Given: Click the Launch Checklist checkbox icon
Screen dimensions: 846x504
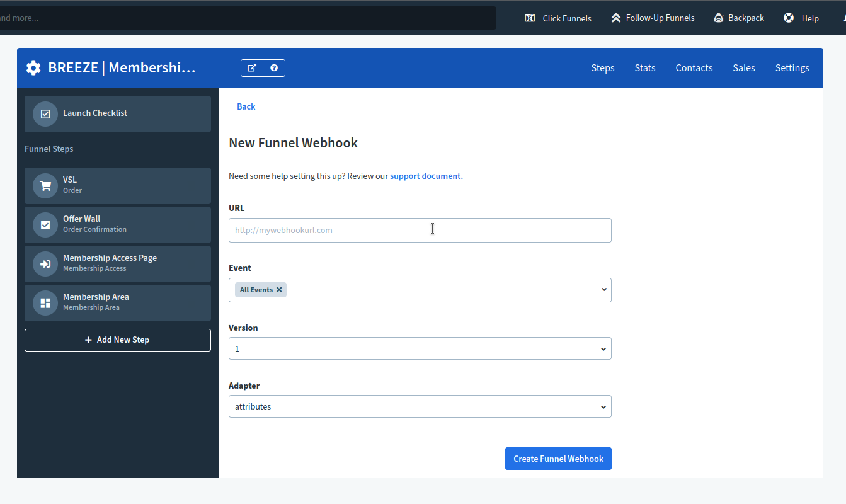Looking at the screenshot, I should coord(45,114).
